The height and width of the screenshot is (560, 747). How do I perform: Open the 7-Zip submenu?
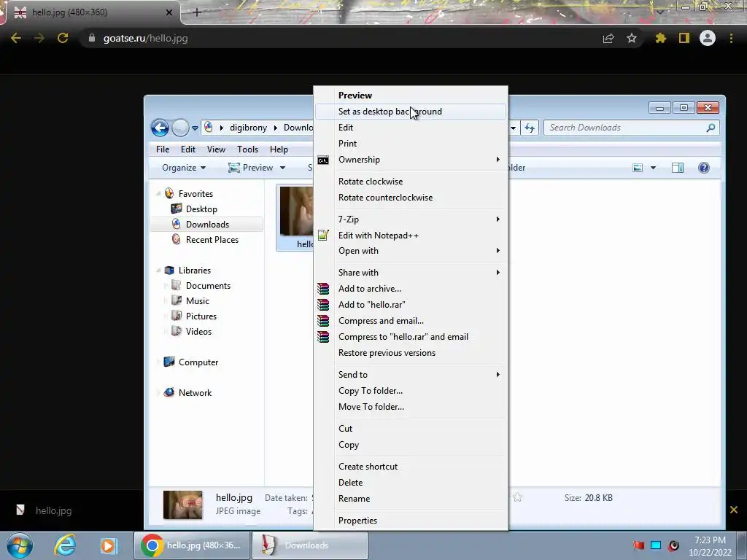click(x=410, y=219)
